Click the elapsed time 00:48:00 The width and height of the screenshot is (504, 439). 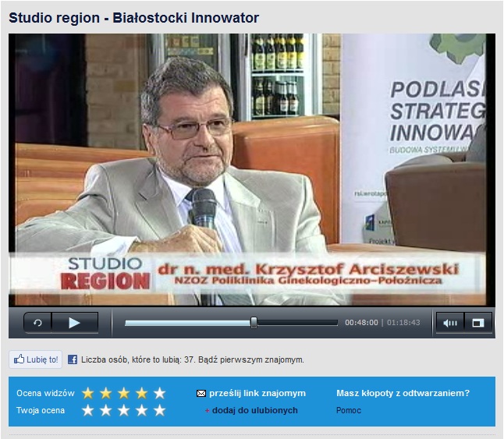pos(361,322)
